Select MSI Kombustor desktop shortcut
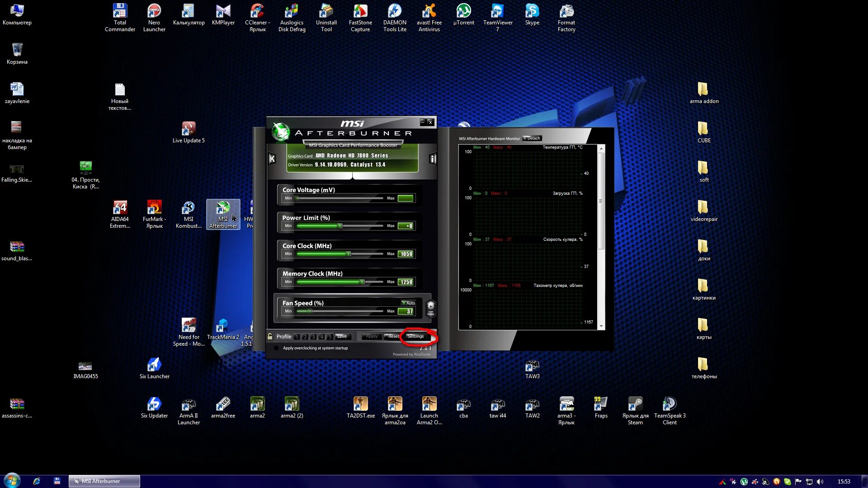The height and width of the screenshot is (488, 868). pos(189,214)
